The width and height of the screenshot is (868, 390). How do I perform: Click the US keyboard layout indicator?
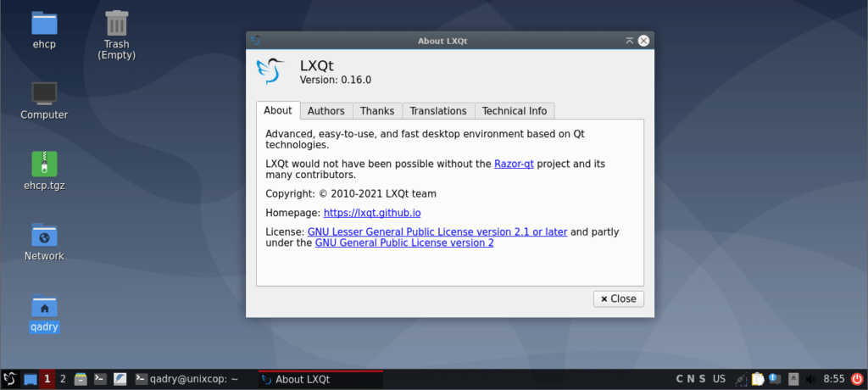(x=719, y=380)
